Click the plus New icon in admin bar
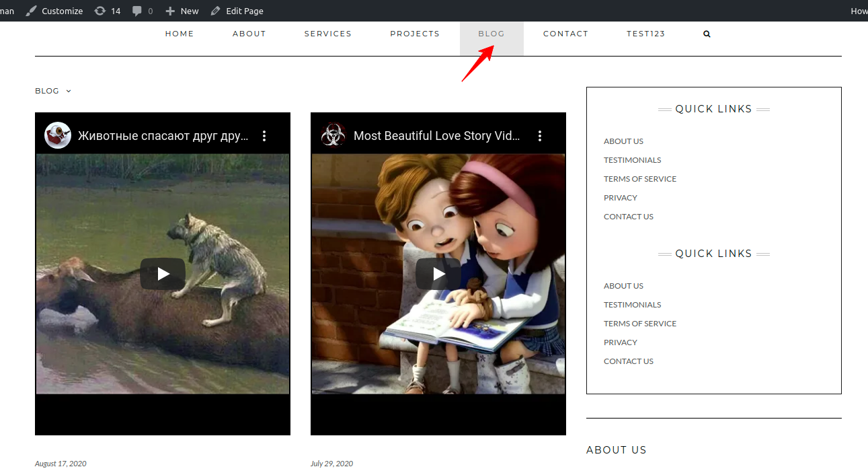 pyautogui.click(x=170, y=11)
